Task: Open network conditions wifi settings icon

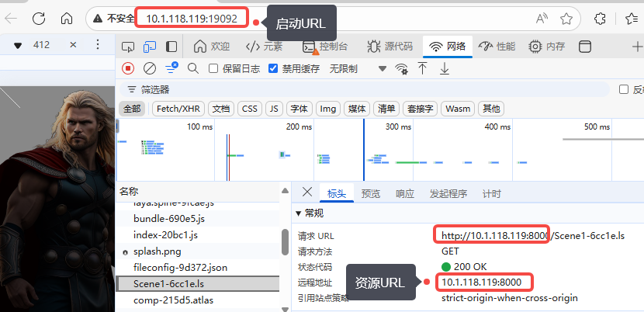Action: 401,68
